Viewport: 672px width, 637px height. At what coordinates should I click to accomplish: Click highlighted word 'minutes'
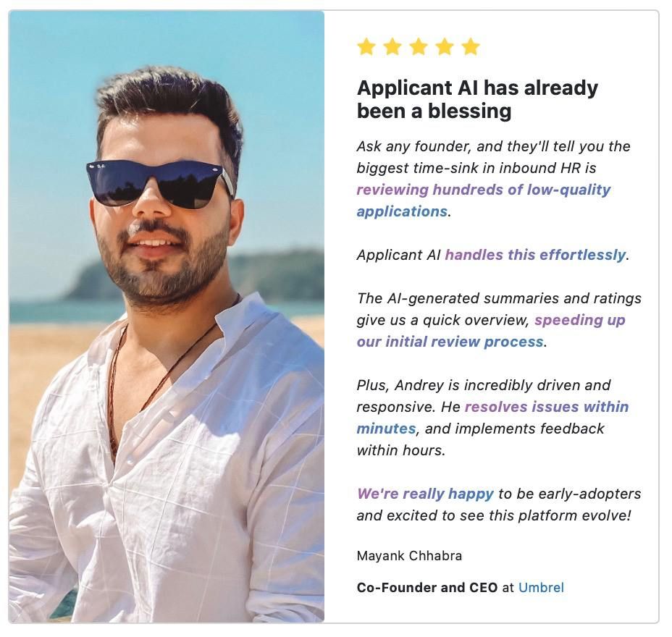tap(386, 429)
